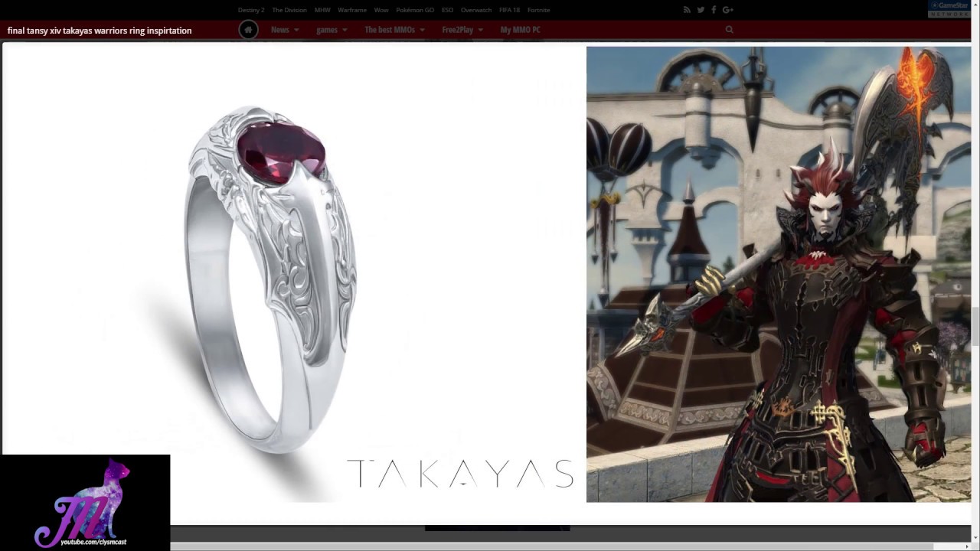Viewport: 980px width, 551px height.
Task: Open the site search magnifier
Action: [x=729, y=30]
